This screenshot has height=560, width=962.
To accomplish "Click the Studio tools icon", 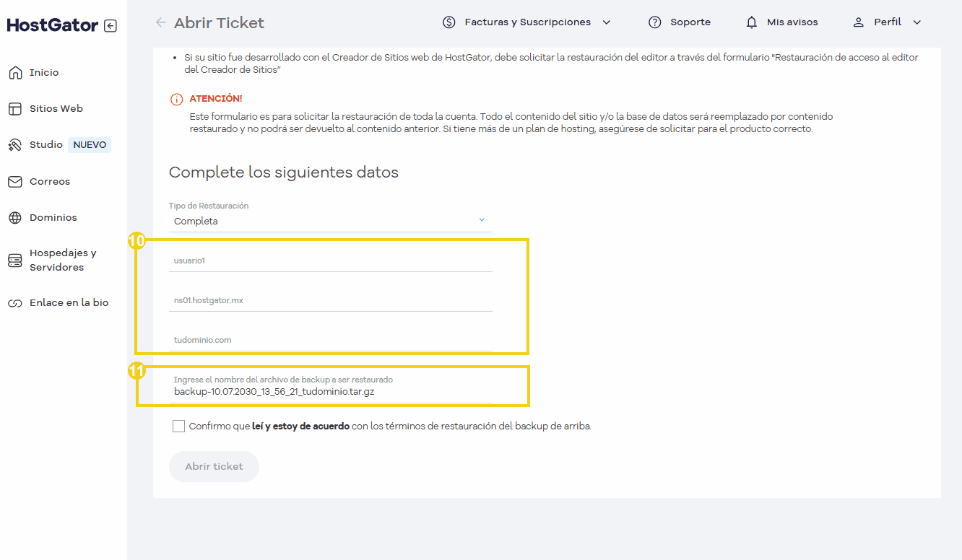I will (x=15, y=145).
